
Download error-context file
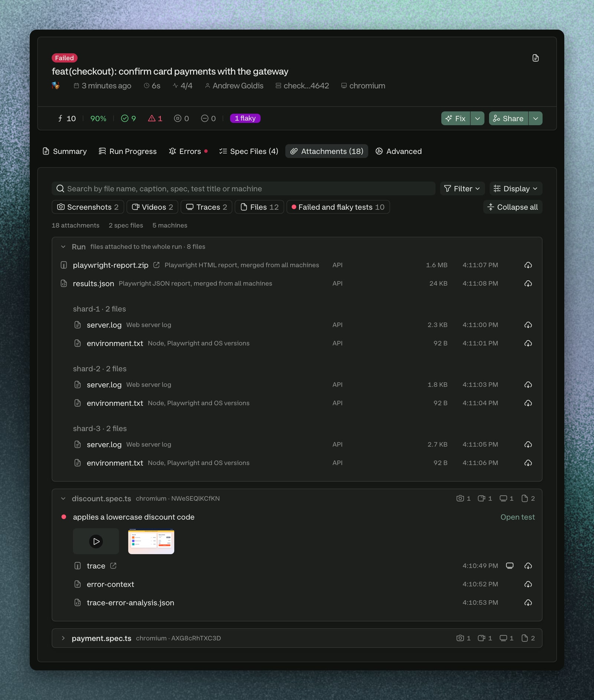coord(528,584)
